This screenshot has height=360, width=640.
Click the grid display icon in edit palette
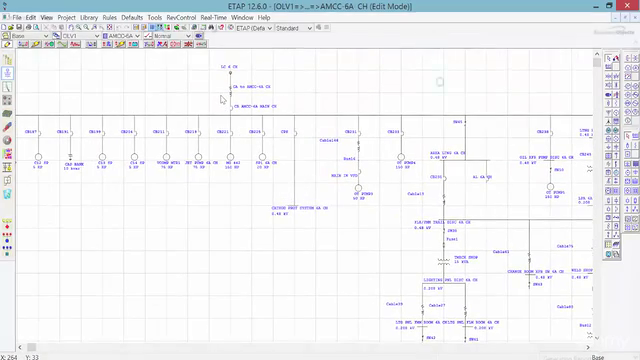[x=608, y=244]
